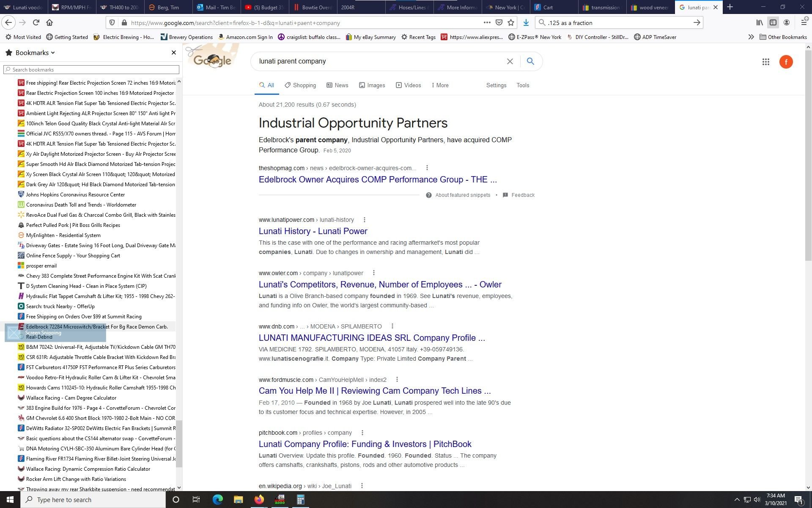Bookmark this page with star icon

coord(511,23)
